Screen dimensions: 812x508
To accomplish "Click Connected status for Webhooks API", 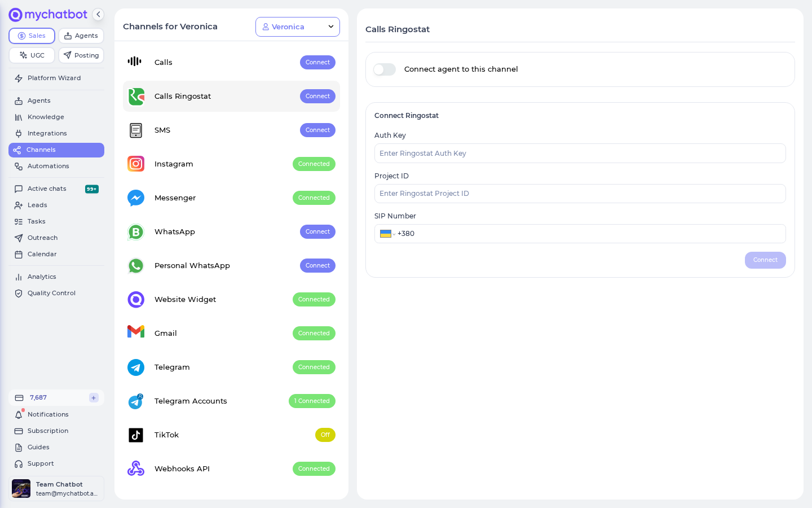I will [314, 468].
